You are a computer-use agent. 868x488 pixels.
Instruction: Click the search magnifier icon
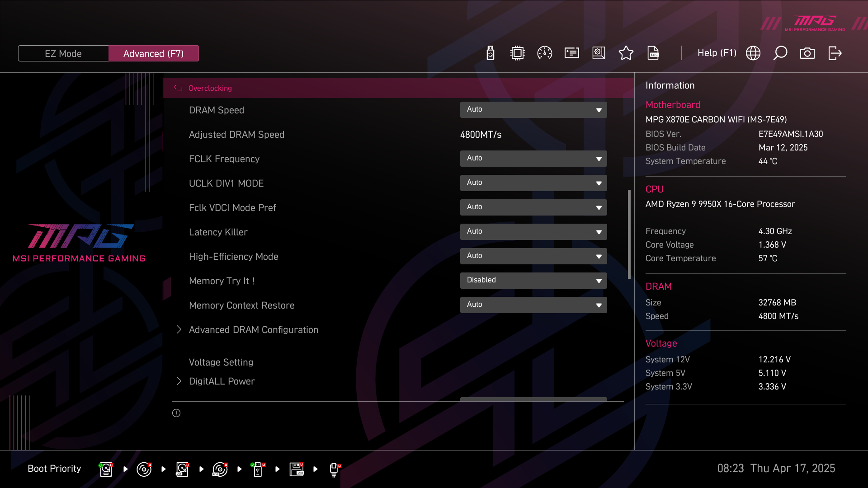pos(780,53)
